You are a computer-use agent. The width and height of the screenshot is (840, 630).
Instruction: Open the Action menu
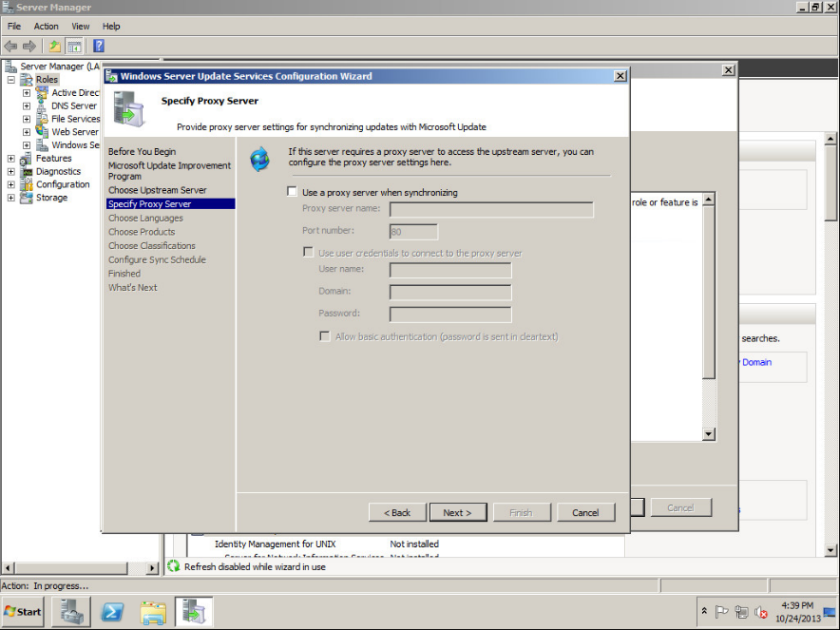pyautogui.click(x=46, y=27)
